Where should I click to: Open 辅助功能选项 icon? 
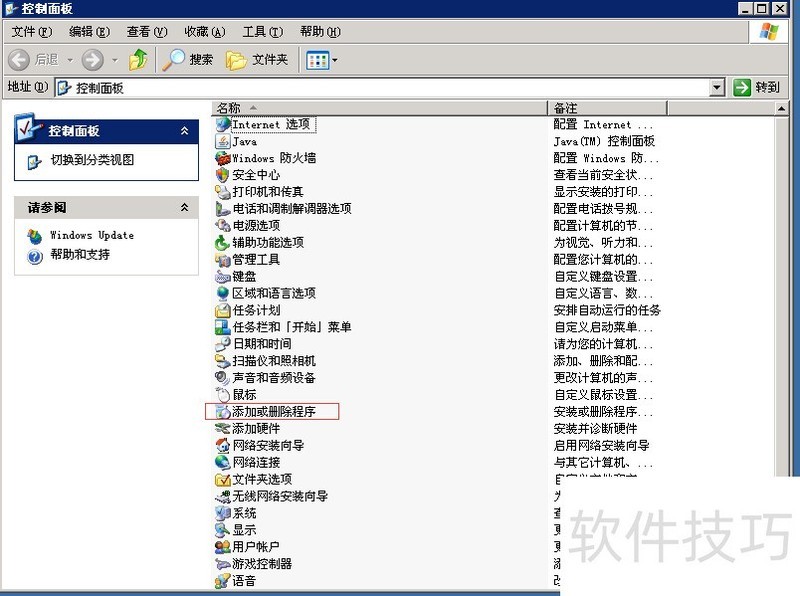click(222, 242)
